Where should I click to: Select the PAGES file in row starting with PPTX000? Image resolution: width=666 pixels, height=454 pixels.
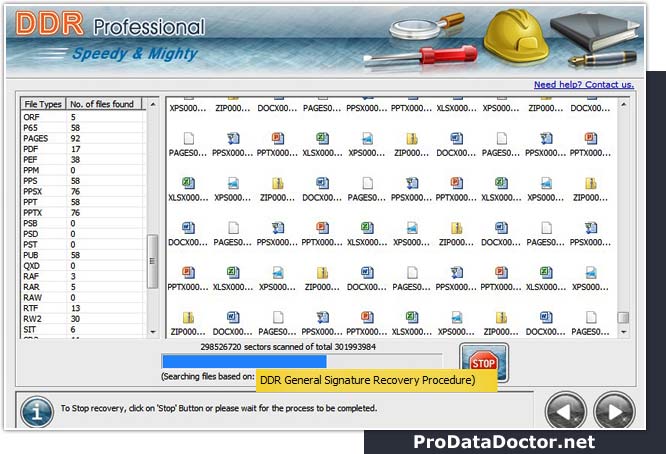coord(411,279)
